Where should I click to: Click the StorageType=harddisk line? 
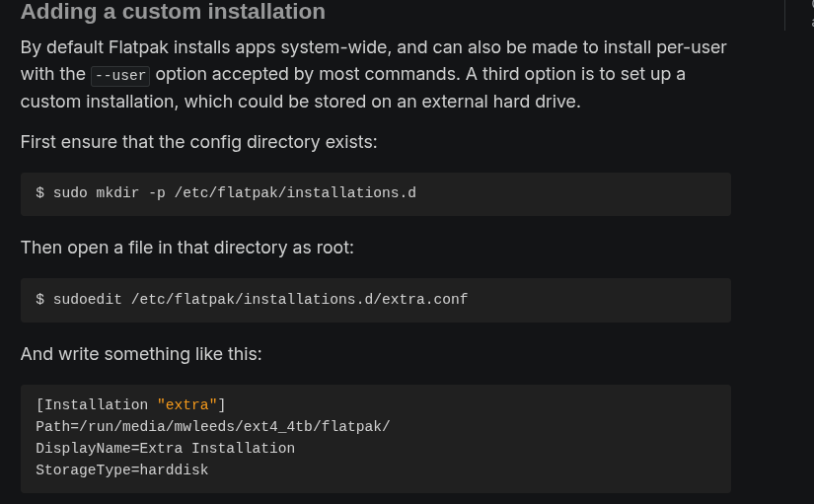tap(121, 470)
